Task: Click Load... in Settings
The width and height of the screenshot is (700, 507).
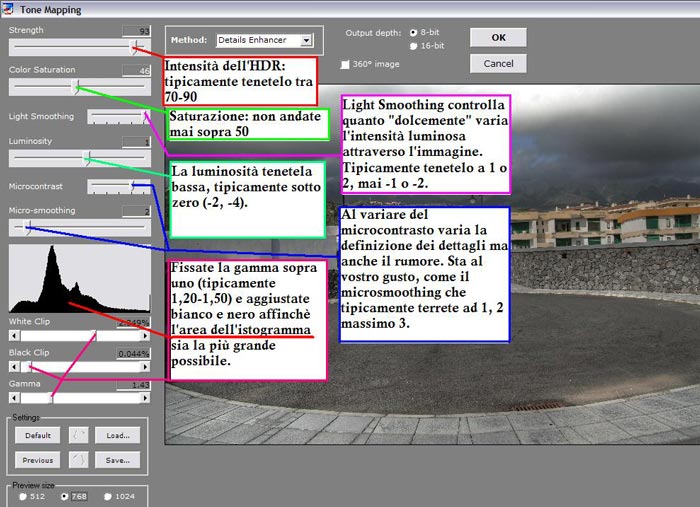Action: click(x=118, y=435)
